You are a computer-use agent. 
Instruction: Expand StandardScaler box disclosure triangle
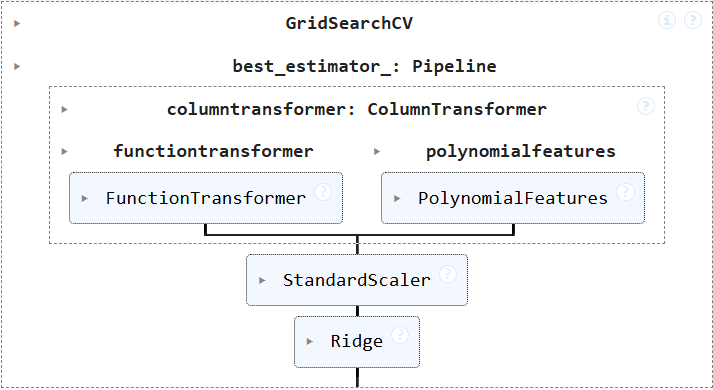click(262, 280)
